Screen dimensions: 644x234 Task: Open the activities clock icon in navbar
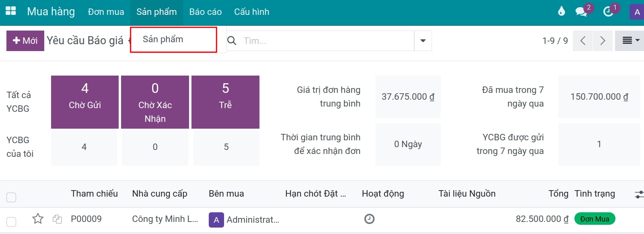click(x=608, y=12)
